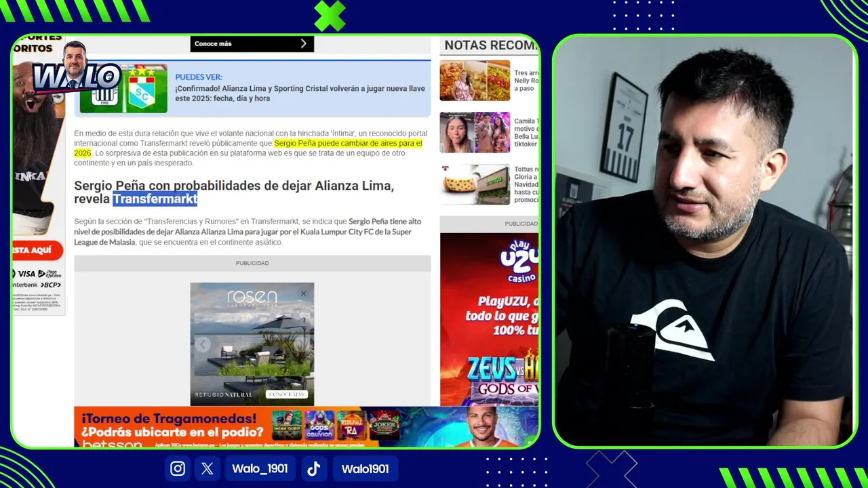The width and height of the screenshot is (868, 488).
Task: Click the 'PUEDES VER:' label
Action: pyautogui.click(x=199, y=77)
